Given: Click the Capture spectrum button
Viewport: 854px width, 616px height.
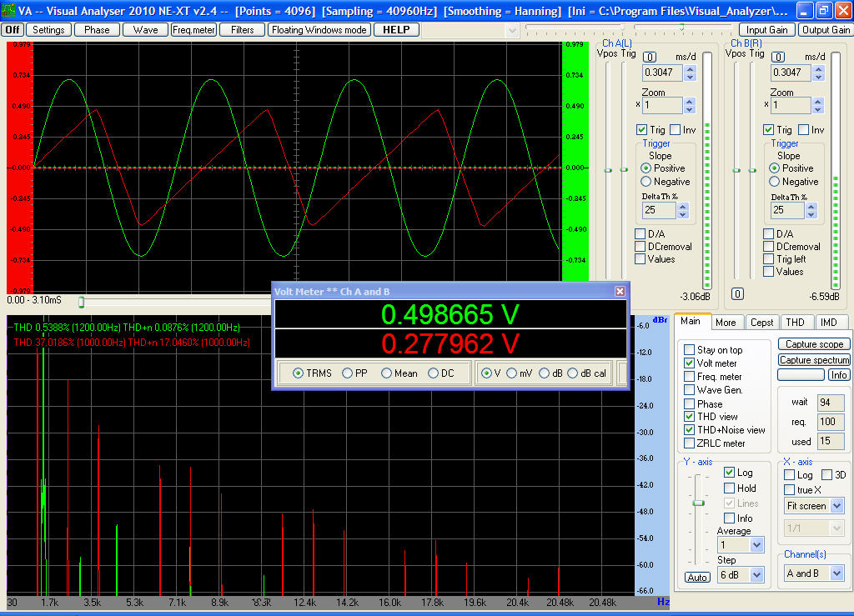Looking at the screenshot, I should tap(813, 360).
